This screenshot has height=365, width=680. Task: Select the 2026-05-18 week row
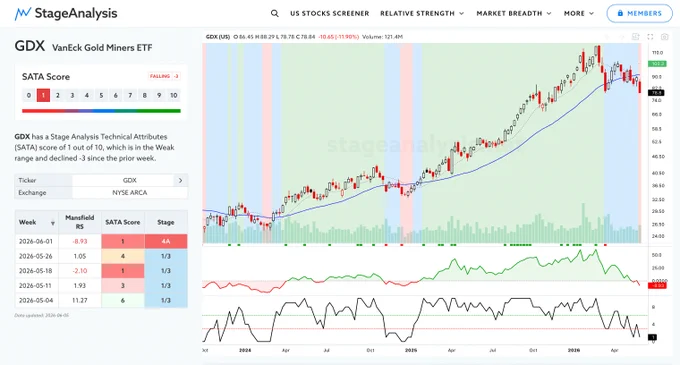[x=101, y=271]
